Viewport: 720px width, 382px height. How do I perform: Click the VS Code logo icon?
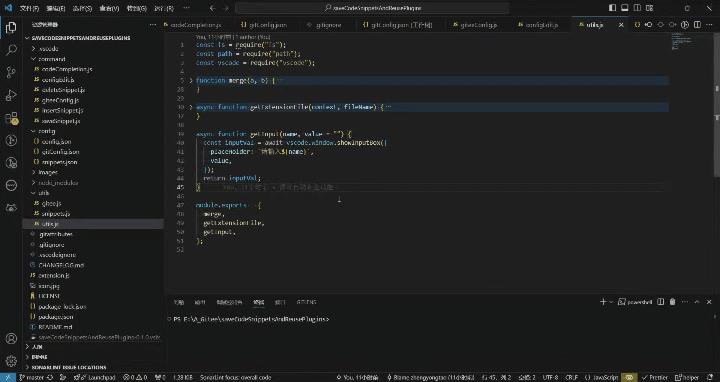click(x=8, y=8)
